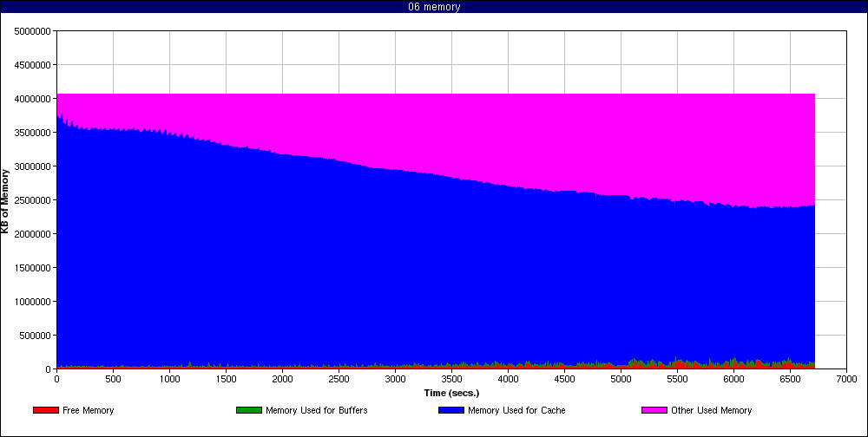Click the 3500 x-axis tick label
This screenshot has height=437, width=868.
click(x=451, y=379)
